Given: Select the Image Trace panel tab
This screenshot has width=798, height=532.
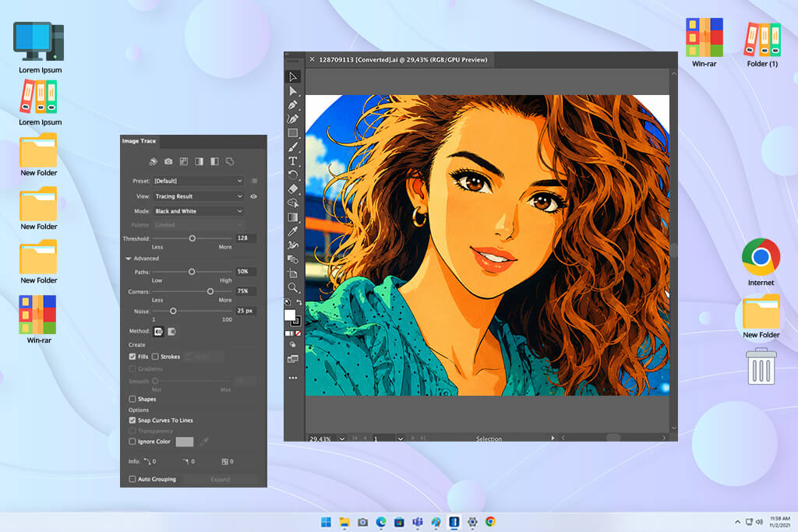Looking at the screenshot, I should pyautogui.click(x=139, y=141).
